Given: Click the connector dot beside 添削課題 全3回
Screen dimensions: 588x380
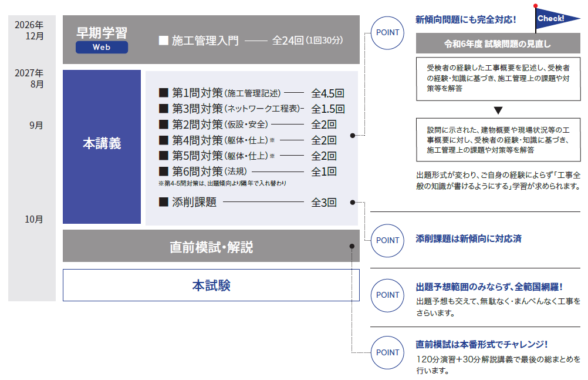Looking at the screenshot, I should point(353,203).
